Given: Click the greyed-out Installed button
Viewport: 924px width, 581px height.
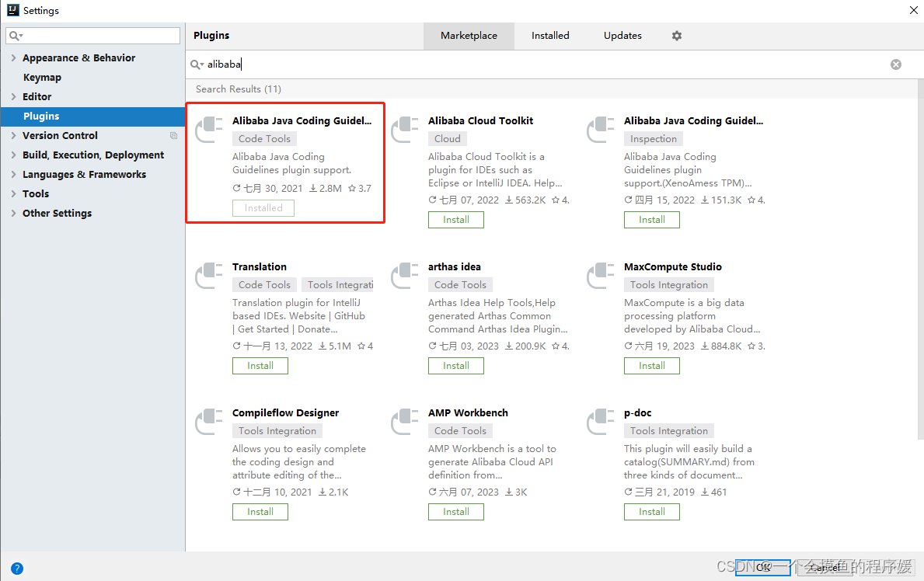Looking at the screenshot, I should pyautogui.click(x=263, y=208).
